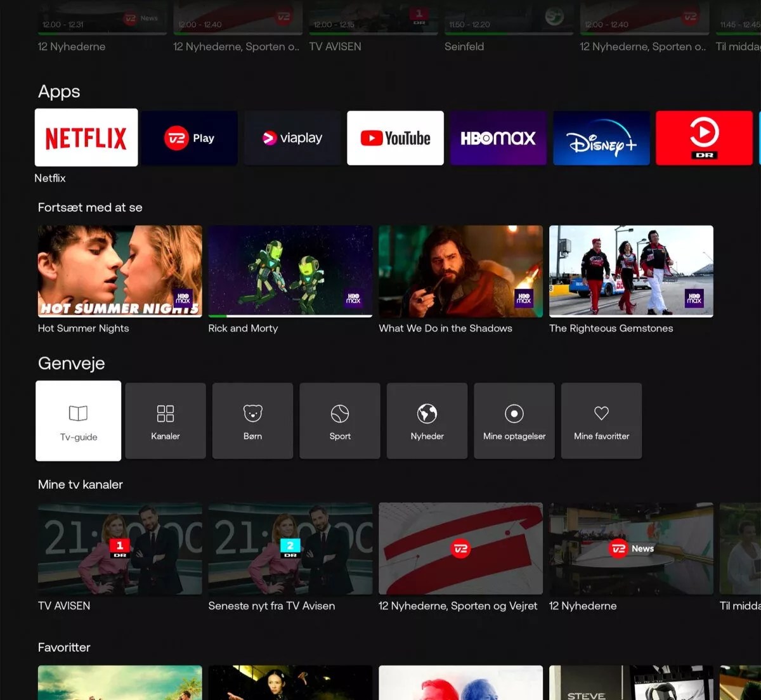Launch TV2 Play

point(189,138)
